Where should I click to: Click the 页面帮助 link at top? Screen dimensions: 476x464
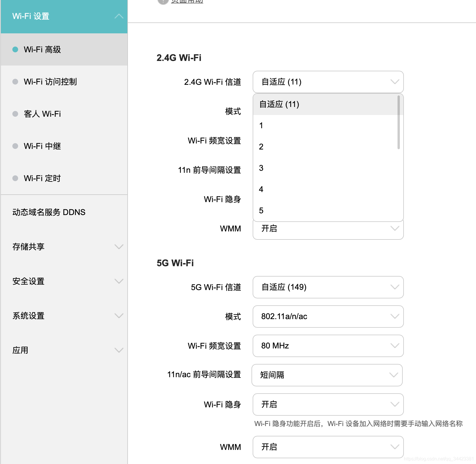click(x=187, y=1)
